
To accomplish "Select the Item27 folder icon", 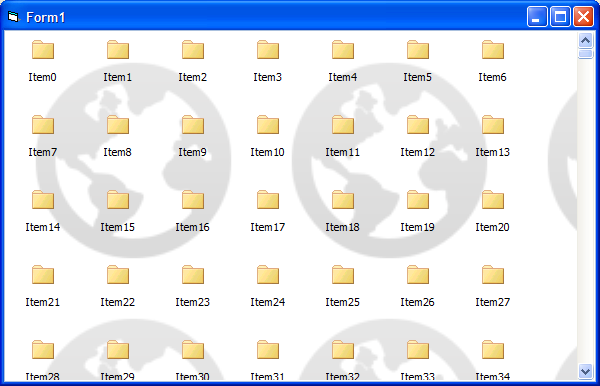I will click(493, 275).
